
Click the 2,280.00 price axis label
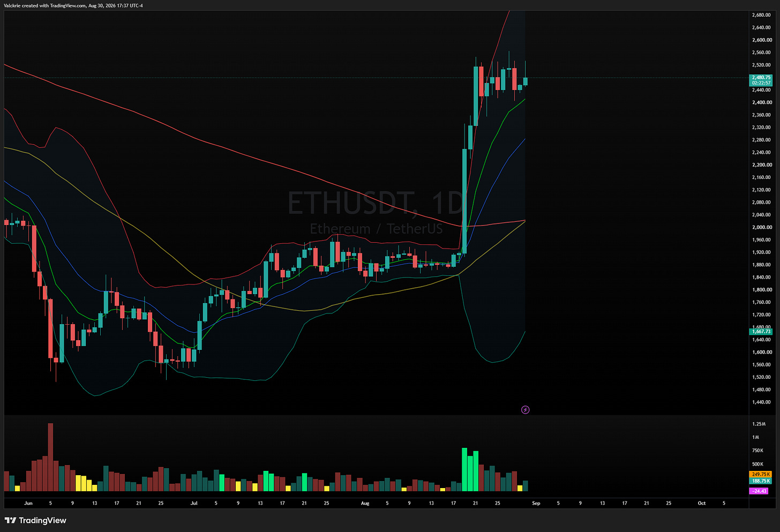coord(761,140)
